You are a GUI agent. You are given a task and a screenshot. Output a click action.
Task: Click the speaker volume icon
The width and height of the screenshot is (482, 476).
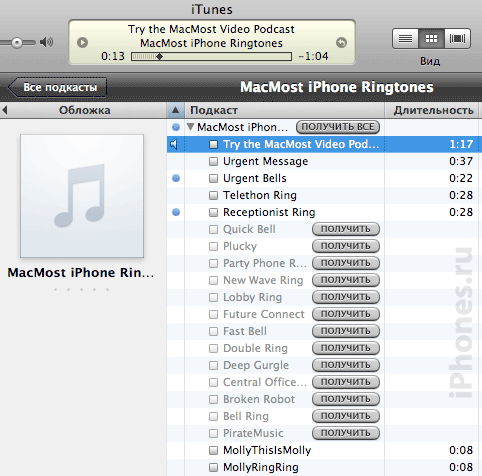pos(46,42)
